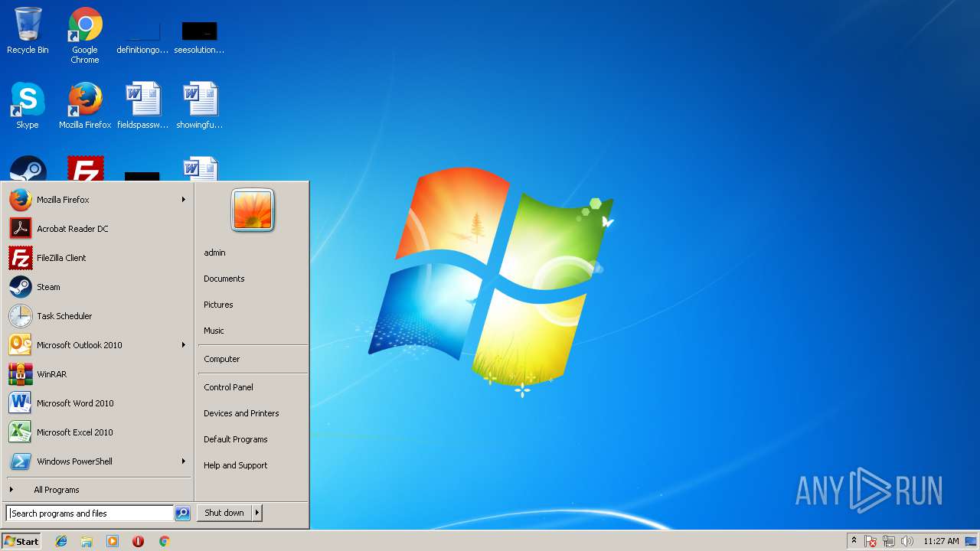The image size is (980, 551).
Task: Click the 11:27 AM clock
Action: (x=941, y=541)
